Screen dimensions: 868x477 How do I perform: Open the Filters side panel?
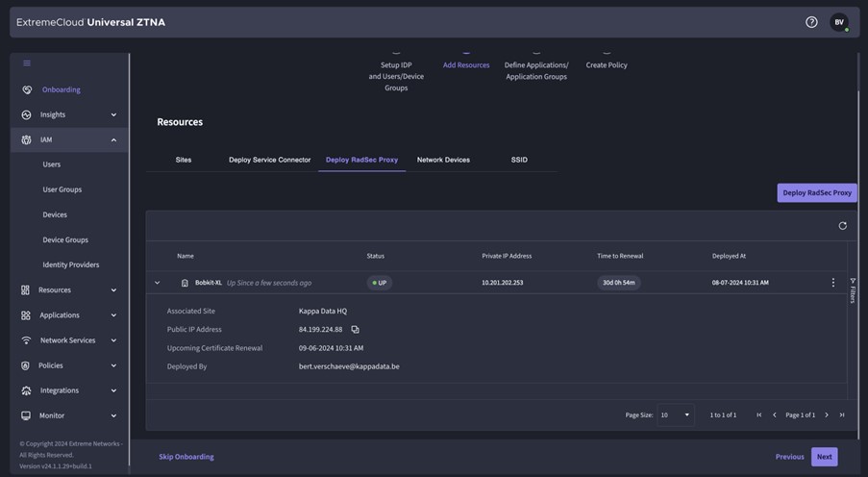click(x=852, y=290)
